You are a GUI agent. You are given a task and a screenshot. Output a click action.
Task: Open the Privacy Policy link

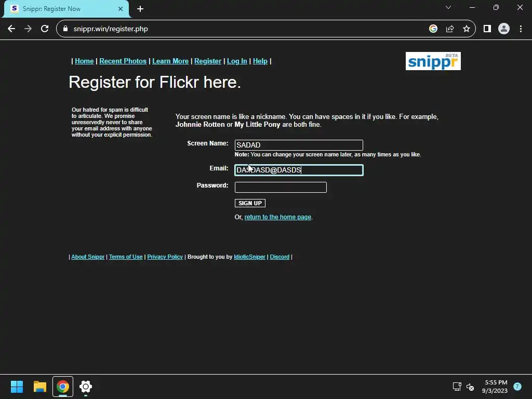pyautogui.click(x=165, y=257)
